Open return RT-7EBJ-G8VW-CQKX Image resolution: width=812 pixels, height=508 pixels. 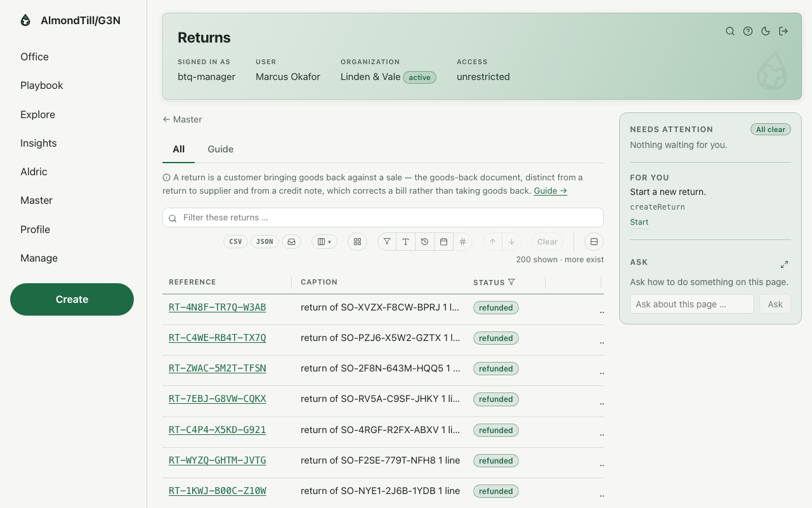pyautogui.click(x=217, y=399)
